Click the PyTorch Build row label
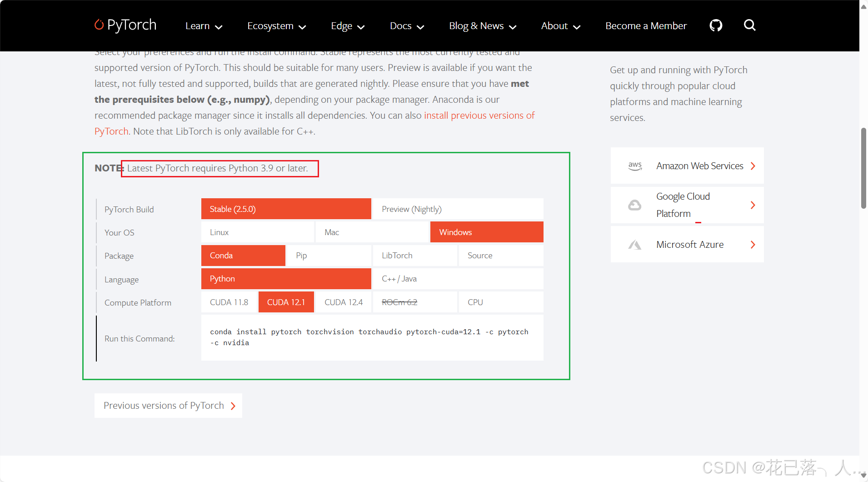The image size is (868, 482). (x=129, y=210)
